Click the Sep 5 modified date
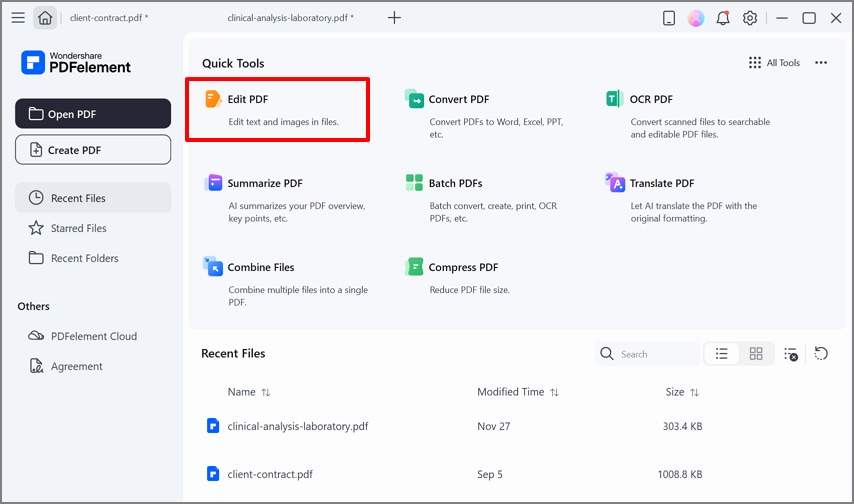Screen dimensions: 854x504 coord(490,474)
